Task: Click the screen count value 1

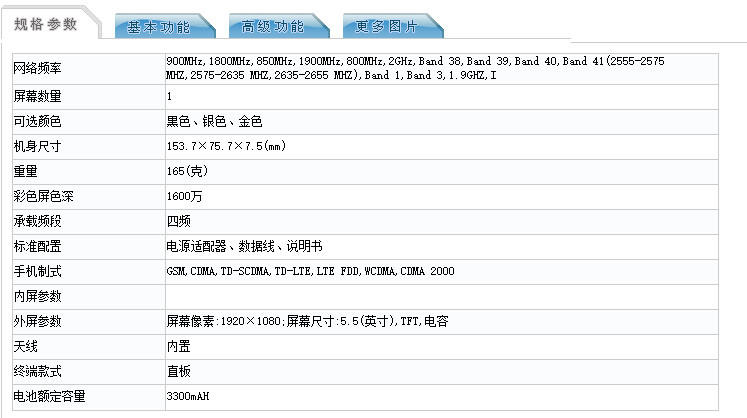Action: pyautogui.click(x=169, y=96)
